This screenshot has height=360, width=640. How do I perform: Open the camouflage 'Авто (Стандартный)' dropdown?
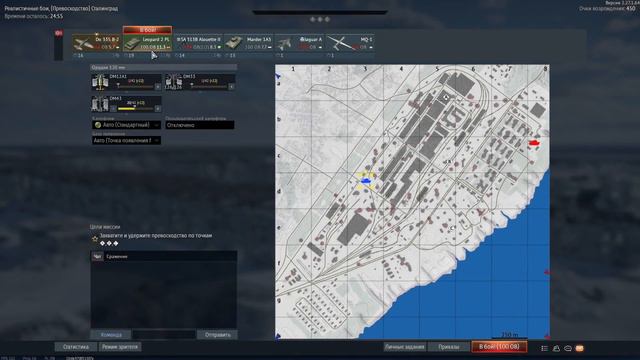coord(126,125)
